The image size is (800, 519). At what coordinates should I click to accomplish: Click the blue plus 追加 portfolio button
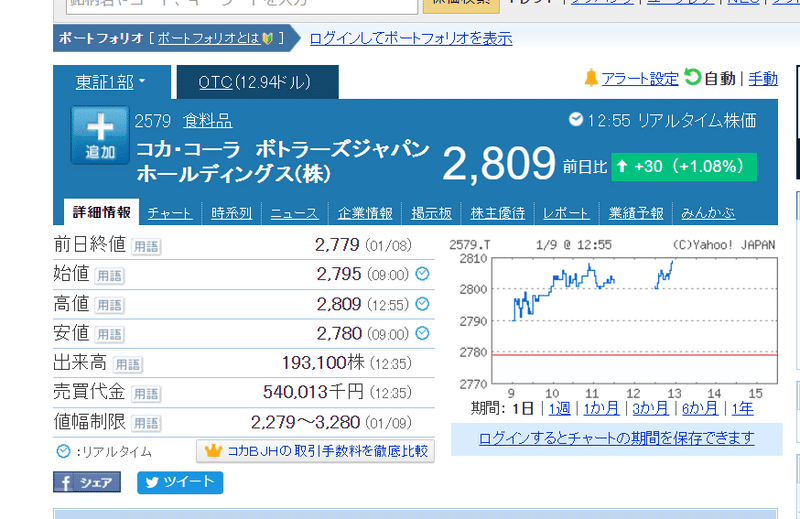point(100,135)
